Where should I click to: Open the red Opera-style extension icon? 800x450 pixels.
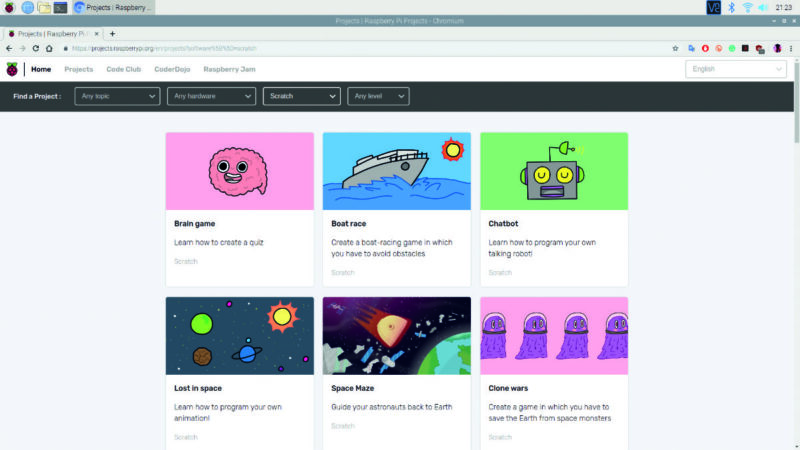coord(705,48)
